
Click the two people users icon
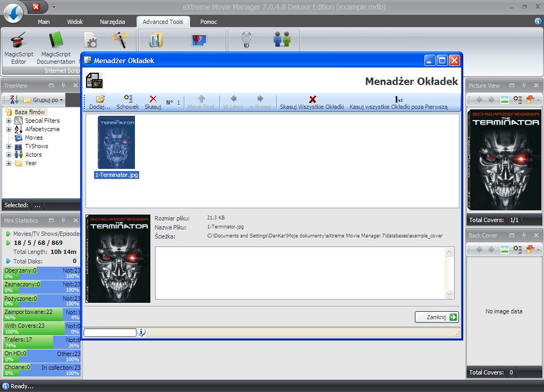click(x=282, y=39)
